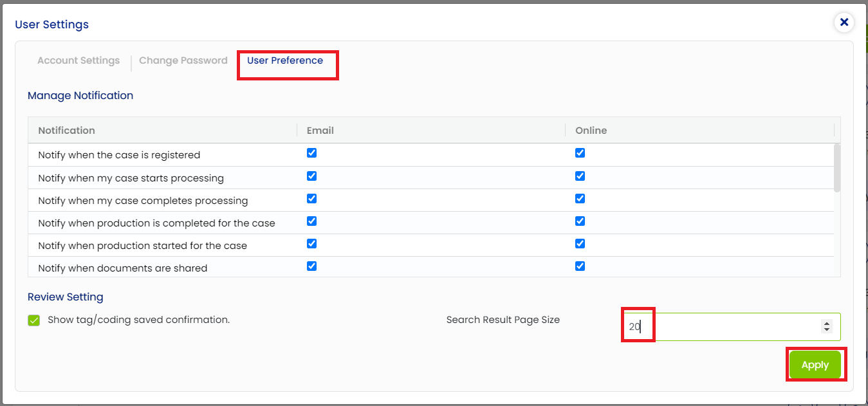Uncheck Online for case is registered
Image resolution: width=868 pixels, height=406 pixels.
(x=580, y=153)
